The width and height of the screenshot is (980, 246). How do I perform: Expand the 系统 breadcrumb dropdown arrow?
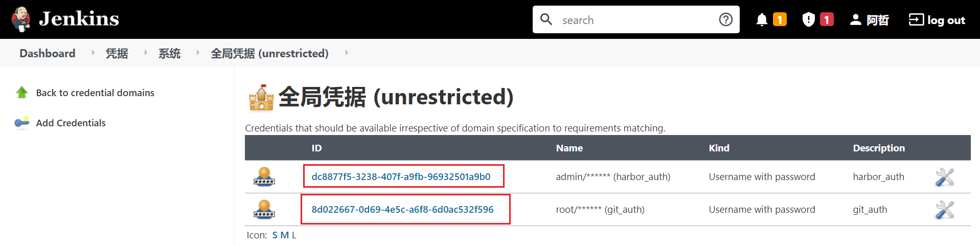click(198, 53)
